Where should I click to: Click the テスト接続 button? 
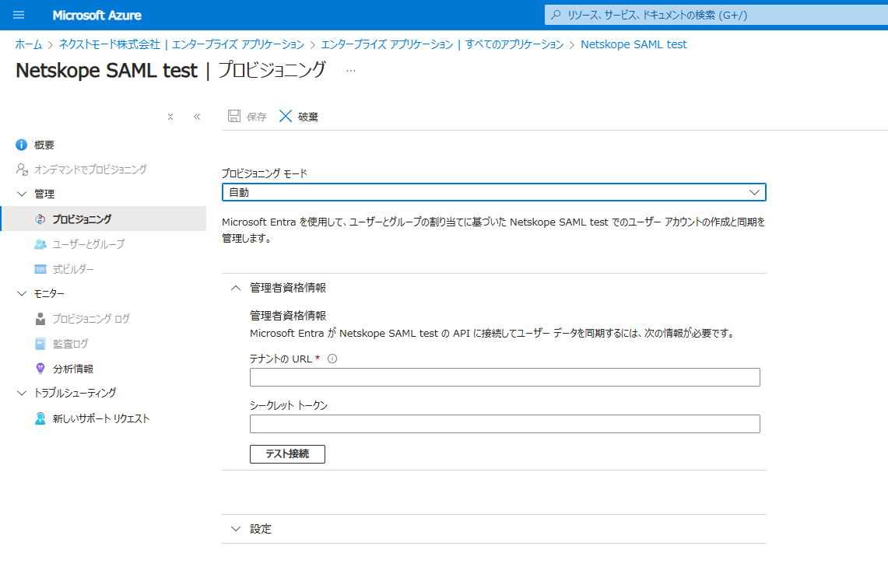[x=287, y=454]
